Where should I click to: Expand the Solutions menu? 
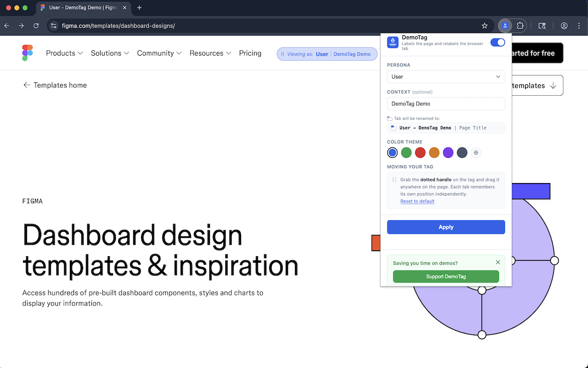(110, 53)
